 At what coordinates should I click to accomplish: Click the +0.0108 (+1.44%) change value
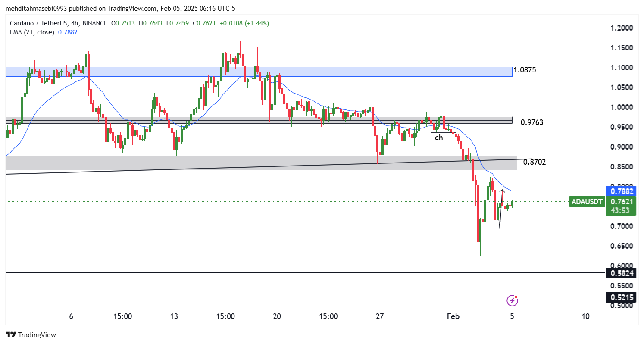[244, 23]
